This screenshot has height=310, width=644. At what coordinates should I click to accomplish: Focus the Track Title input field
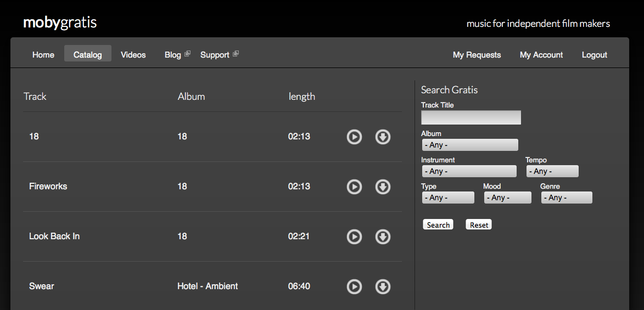pyautogui.click(x=471, y=117)
